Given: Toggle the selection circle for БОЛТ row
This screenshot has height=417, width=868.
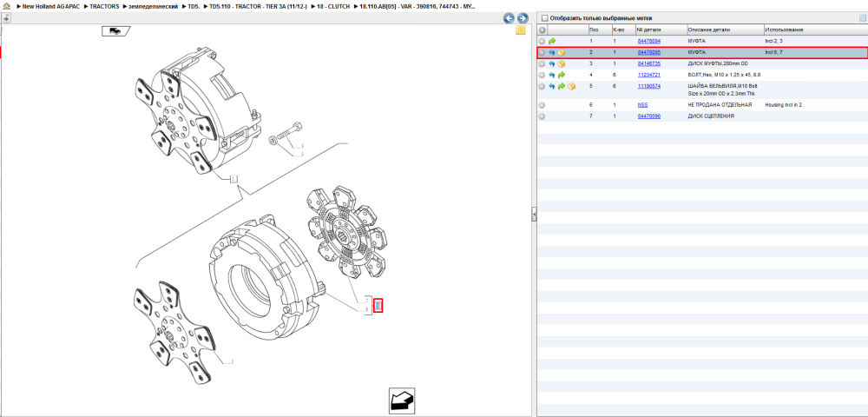Looking at the screenshot, I should [542, 75].
